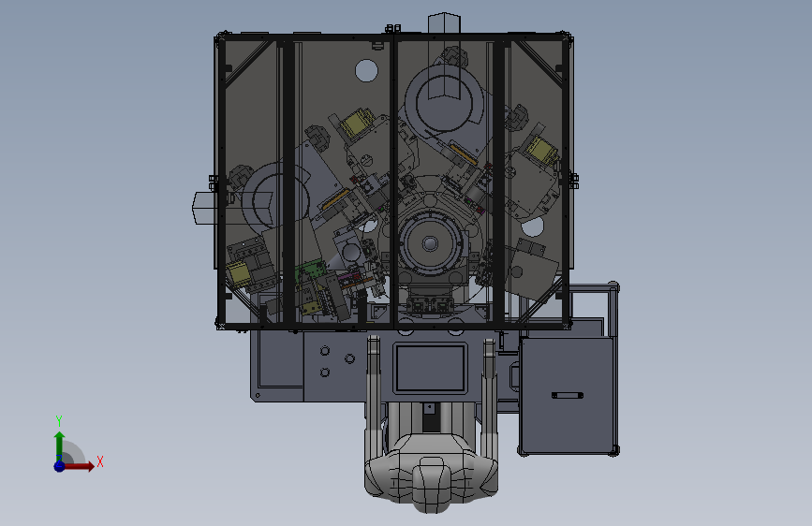
Task: Click the green Y axis arrow of triad
Action: 60,446
